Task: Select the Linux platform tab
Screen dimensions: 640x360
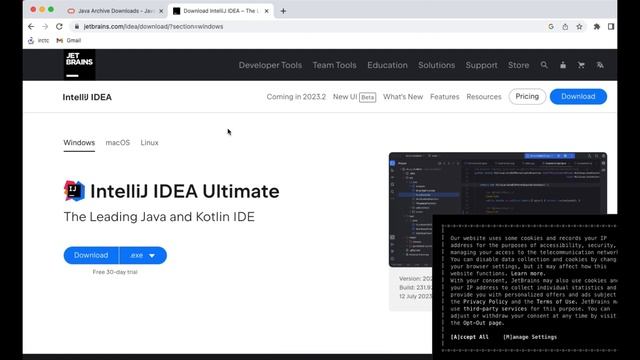Action: 149,143
